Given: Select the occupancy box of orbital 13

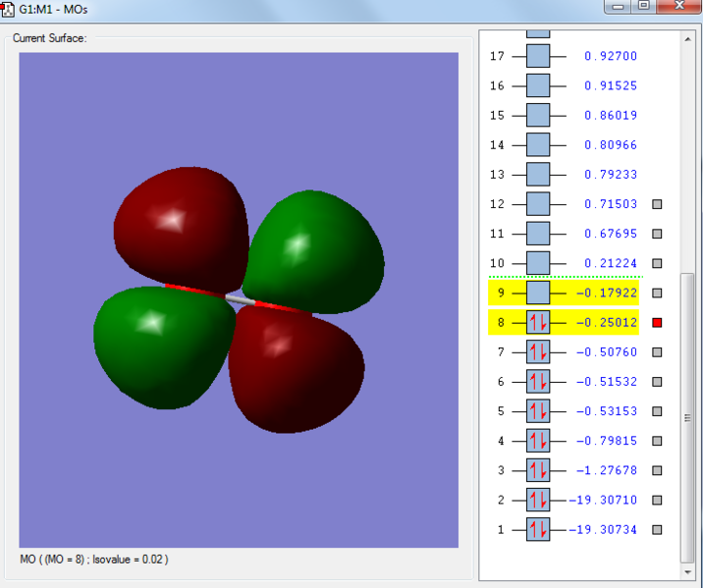Looking at the screenshot, I should pos(538,175).
